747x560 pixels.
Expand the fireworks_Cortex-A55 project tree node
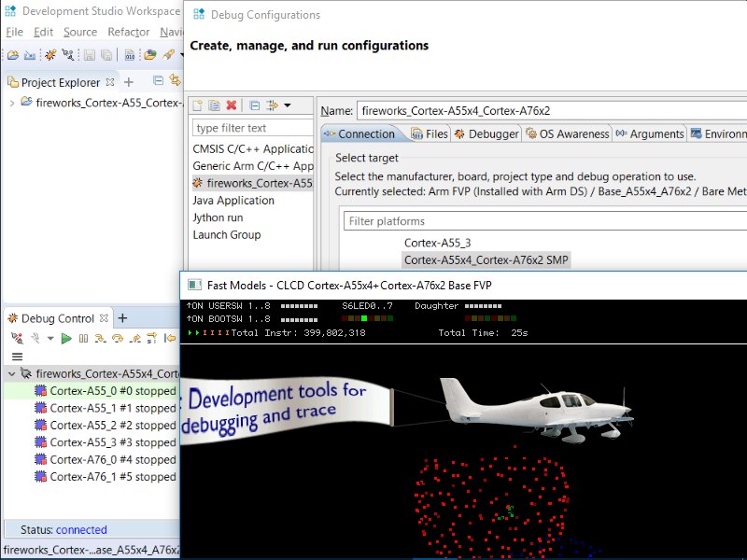click(11, 103)
